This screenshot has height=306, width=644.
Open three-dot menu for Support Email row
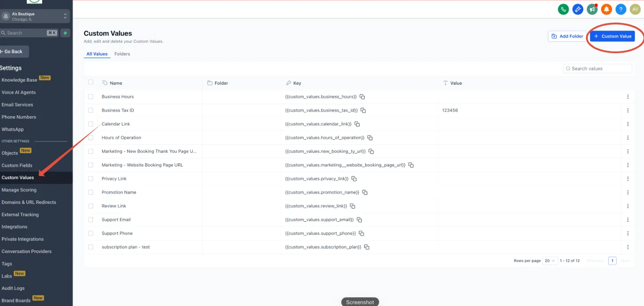pyautogui.click(x=628, y=220)
